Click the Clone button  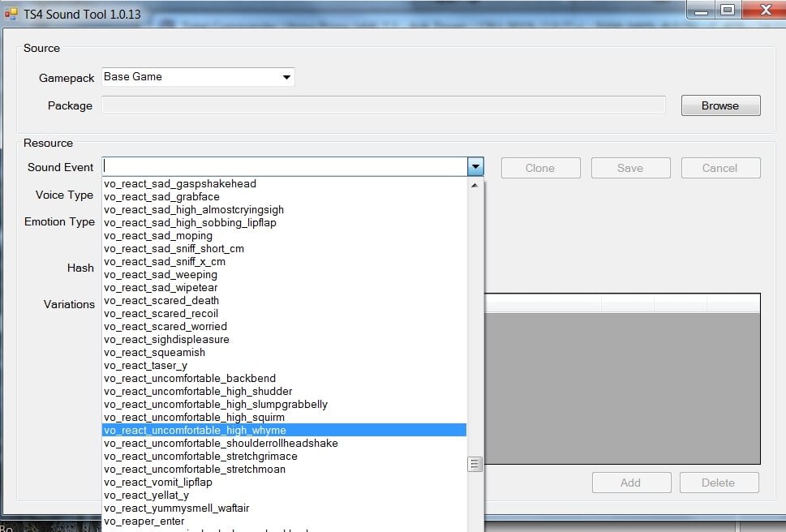coord(540,169)
